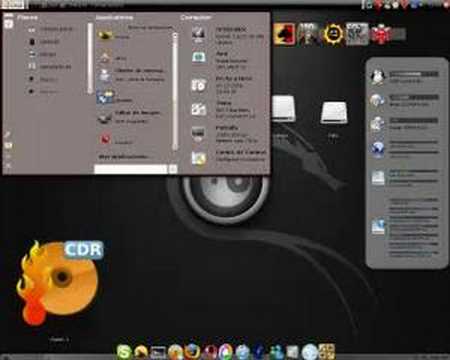Open the Cliente de correo mail entry

click(x=131, y=75)
